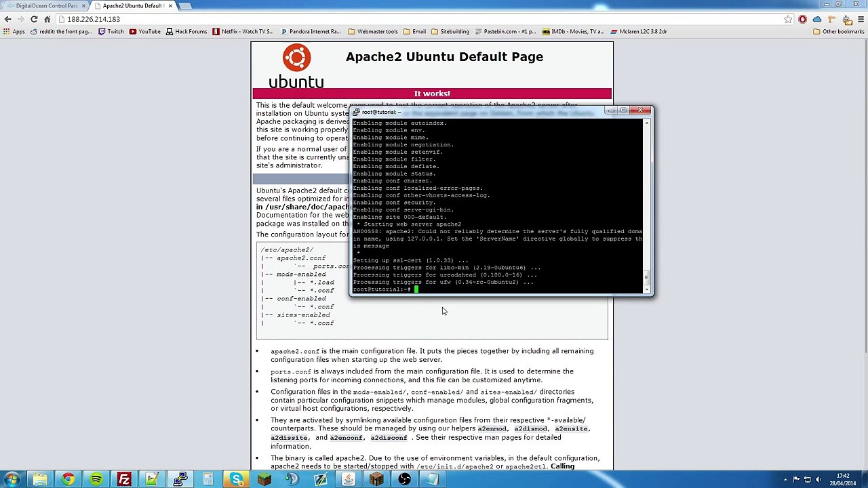
Task: Open a new Chrome tab
Action: point(185,5)
